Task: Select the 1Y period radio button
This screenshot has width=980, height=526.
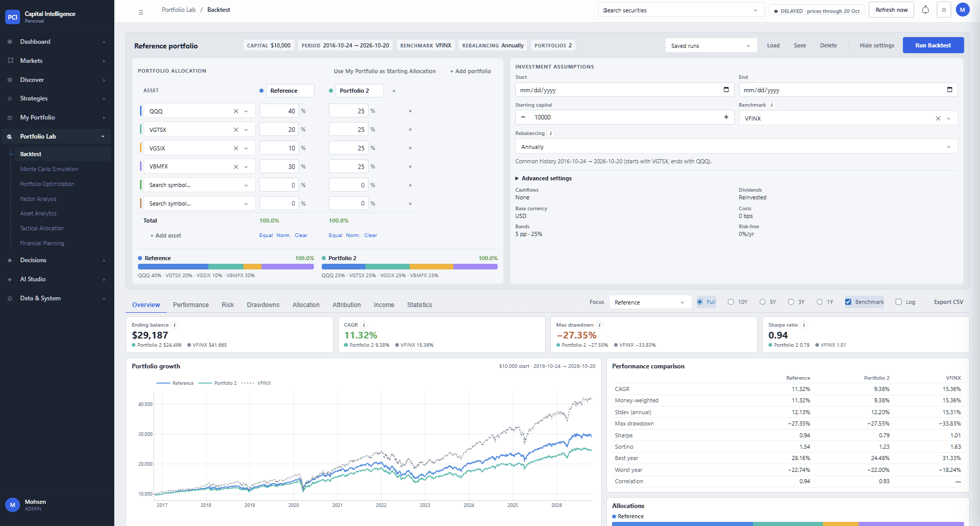Action: pyautogui.click(x=819, y=302)
